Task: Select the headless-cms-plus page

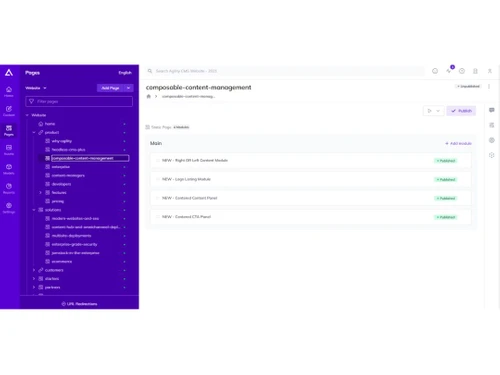Action: [x=68, y=150]
